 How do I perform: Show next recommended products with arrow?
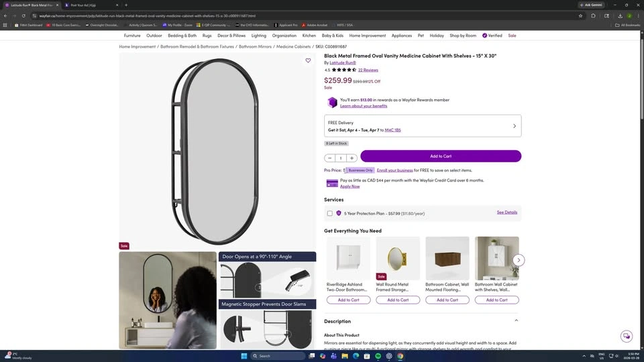519,260
